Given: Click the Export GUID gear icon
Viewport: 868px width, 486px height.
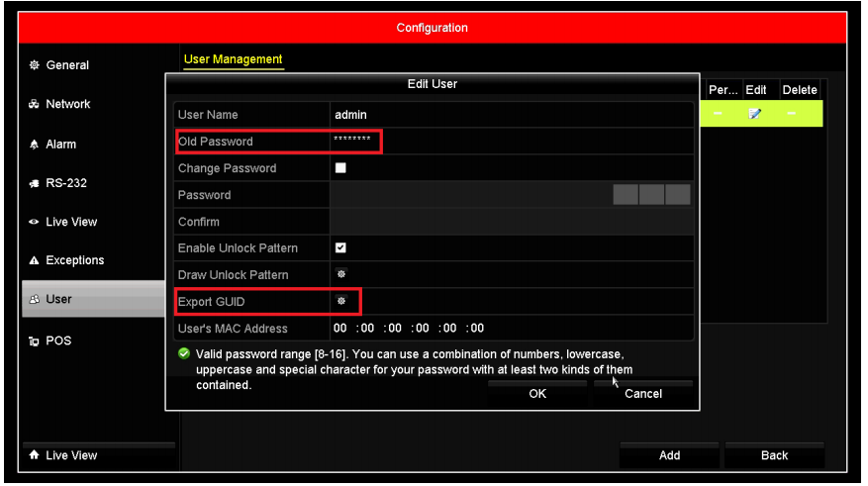Looking at the screenshot, I should 341,301.
